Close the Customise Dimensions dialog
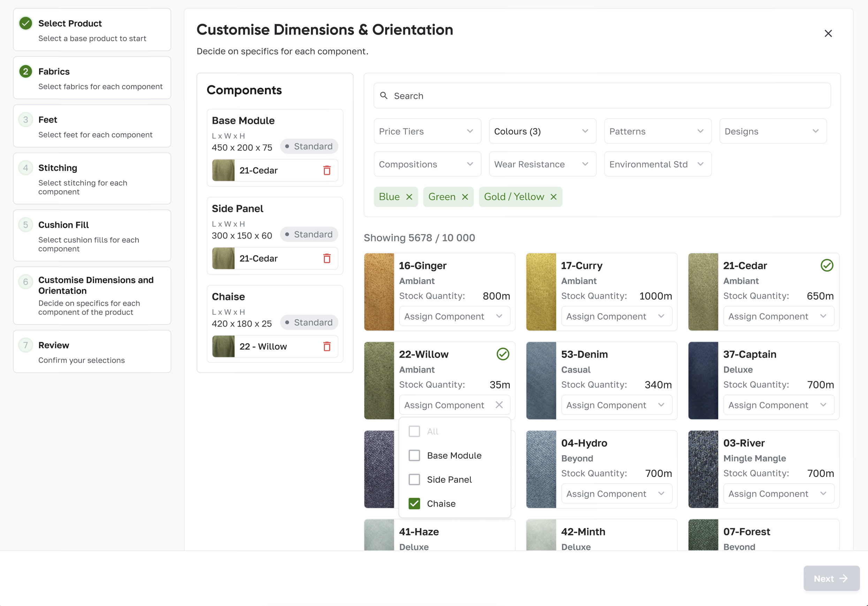The image size is (868, 606). click(x=828, y=33)
